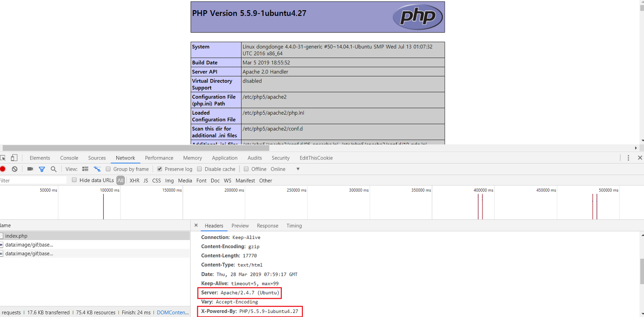Select the Headers details tab
The image size is (644, 317).
(214, 226)
